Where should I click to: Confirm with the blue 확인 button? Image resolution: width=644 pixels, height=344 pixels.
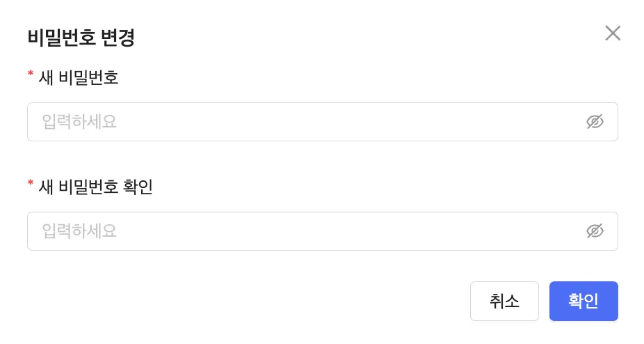(583, 301)
